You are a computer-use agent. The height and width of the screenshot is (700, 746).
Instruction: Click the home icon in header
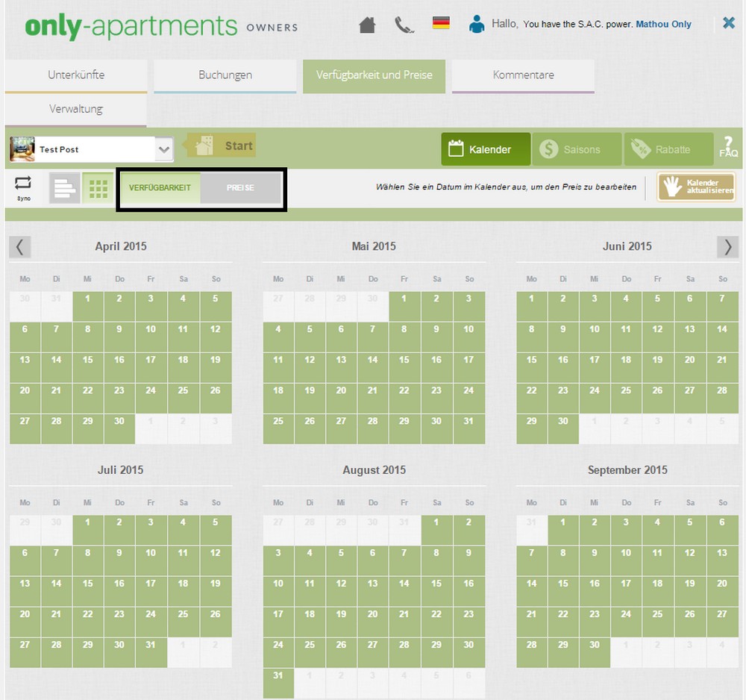(367, 25)
